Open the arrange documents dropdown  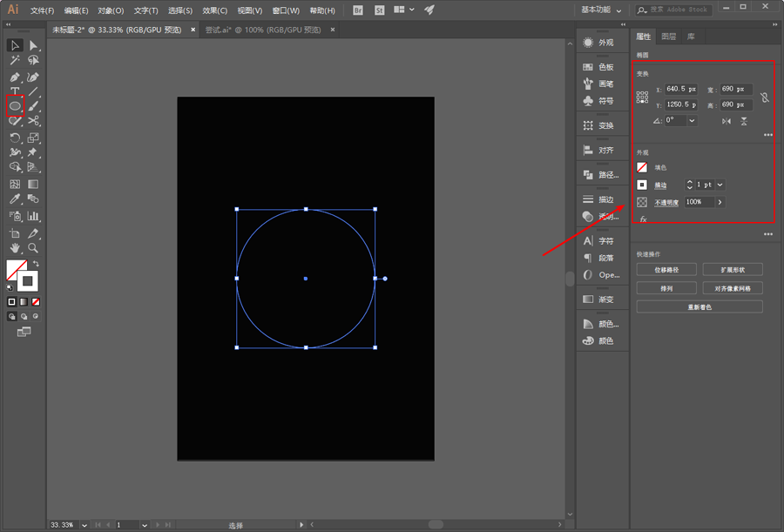pyautogui.click(x=404, y=10)
